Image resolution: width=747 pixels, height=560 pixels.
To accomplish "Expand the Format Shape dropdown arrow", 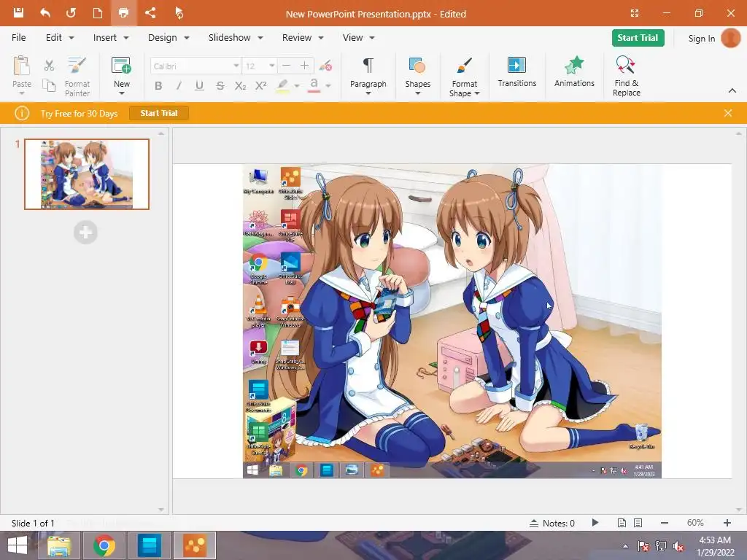I will [477, 93].
